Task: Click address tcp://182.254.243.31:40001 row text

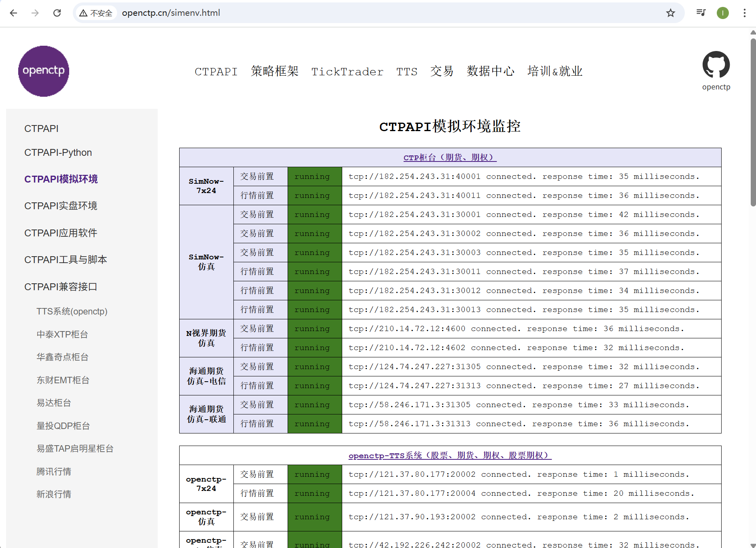Action: 524,176
